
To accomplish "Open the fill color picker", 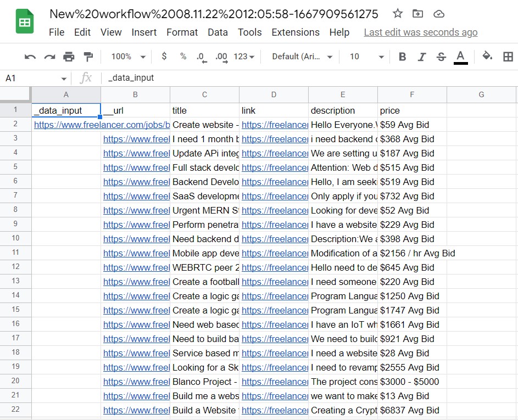I will (x=487, y=56).
